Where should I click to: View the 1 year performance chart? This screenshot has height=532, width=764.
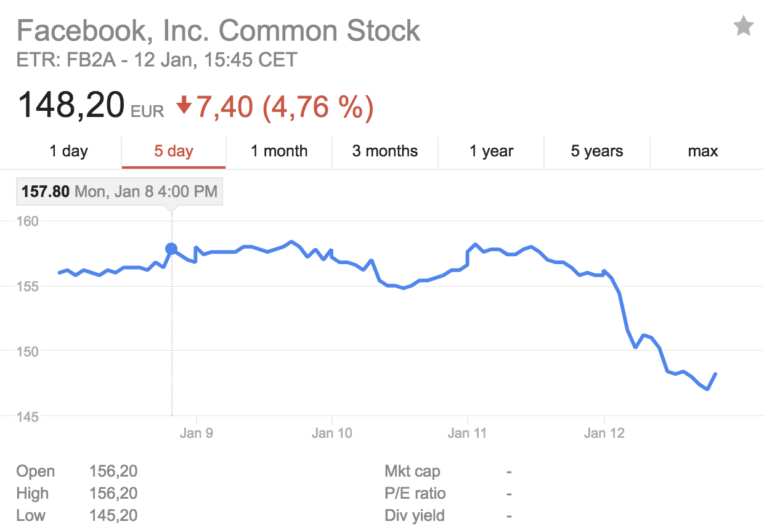(490, 151)
